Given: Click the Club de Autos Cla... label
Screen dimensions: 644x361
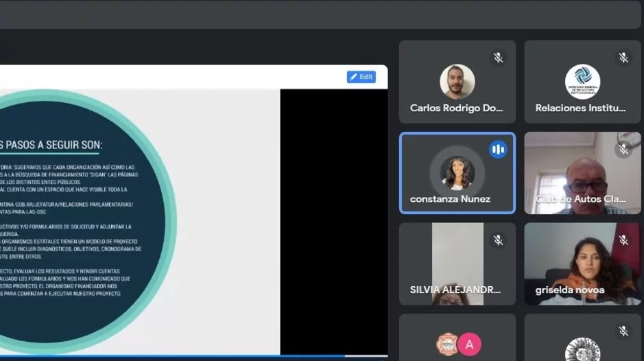Looking at the screenshot, I should coord(580,199).
